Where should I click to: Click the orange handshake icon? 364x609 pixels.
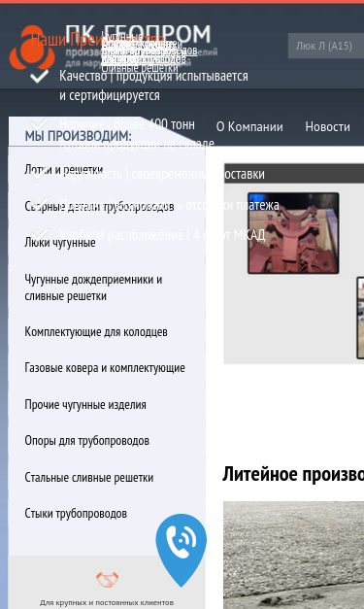coord(107,580)
